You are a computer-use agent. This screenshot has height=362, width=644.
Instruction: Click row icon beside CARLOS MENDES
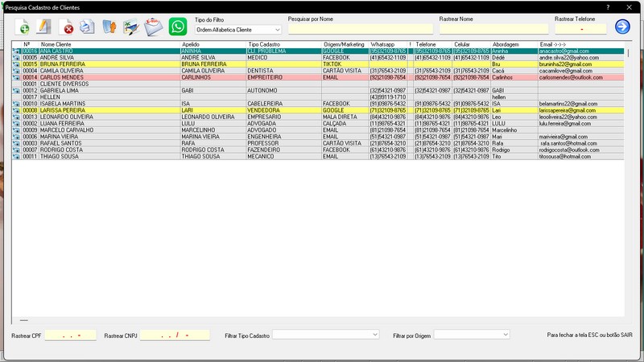click(x=16, y=77)
